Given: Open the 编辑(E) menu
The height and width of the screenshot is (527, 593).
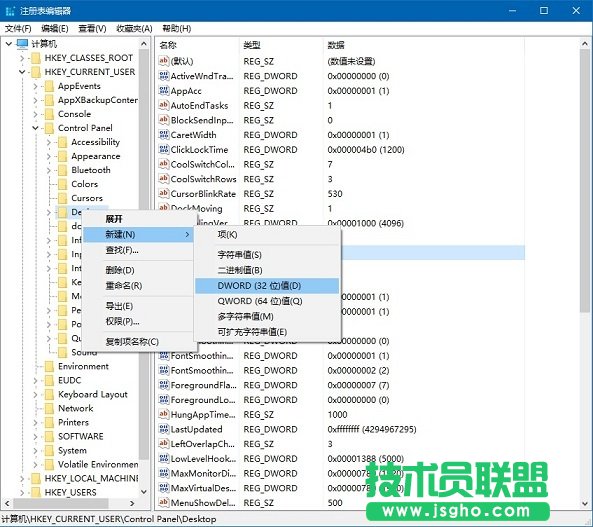Looking at the screenshot, I should tap(55, 28).
